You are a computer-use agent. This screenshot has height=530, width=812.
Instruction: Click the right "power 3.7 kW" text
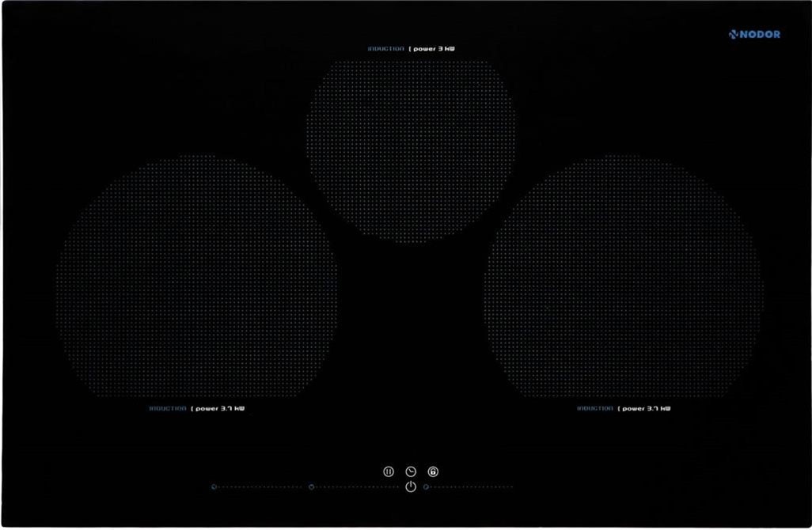pos(647,409)
